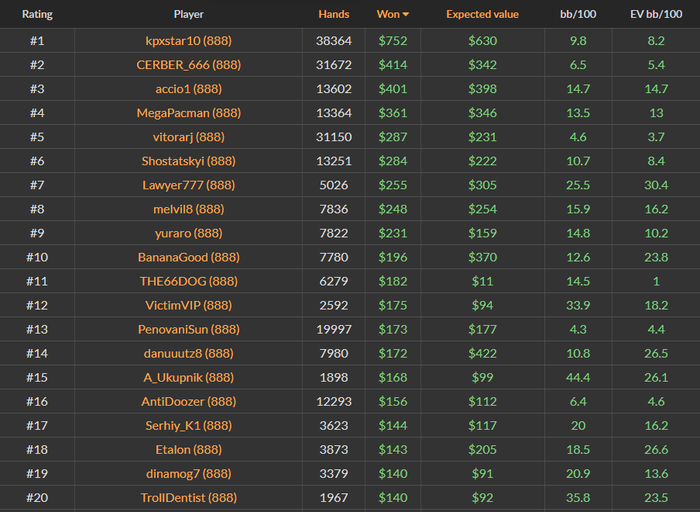The width and height of the screenshot is (700, 512).
Task: Open kpxstar10 (888) player link
Action: point(188,41)
